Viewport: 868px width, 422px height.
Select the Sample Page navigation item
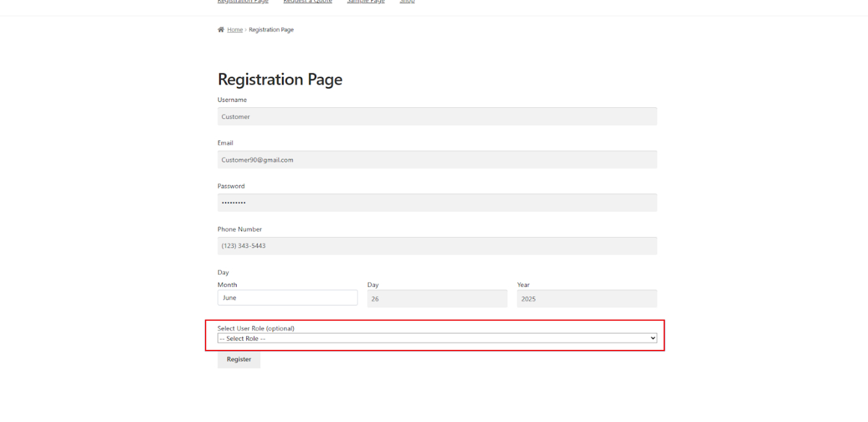(365, 2)
